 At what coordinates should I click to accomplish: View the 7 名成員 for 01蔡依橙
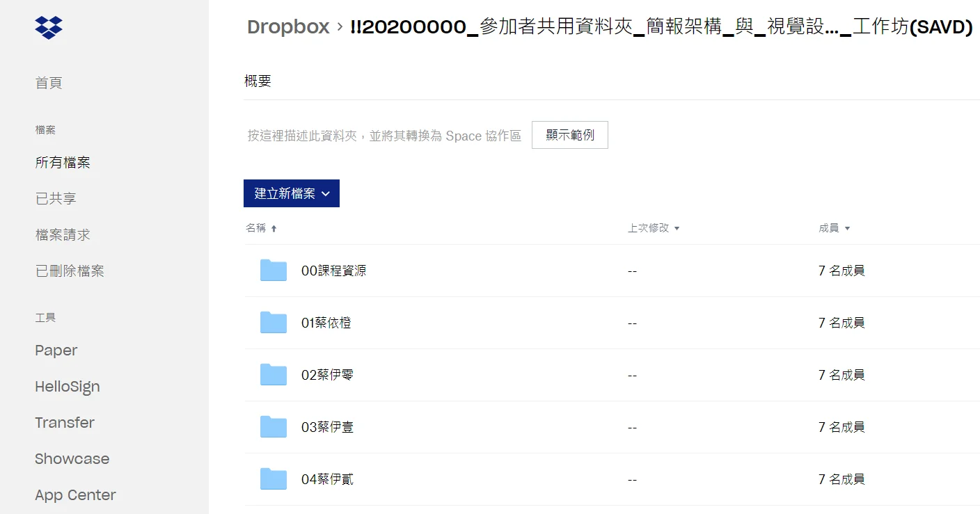[x=841, y=323]
